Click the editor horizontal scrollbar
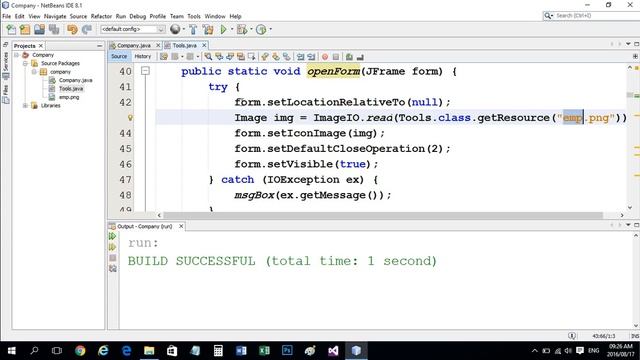640x360 pixels. pos(383,215)
